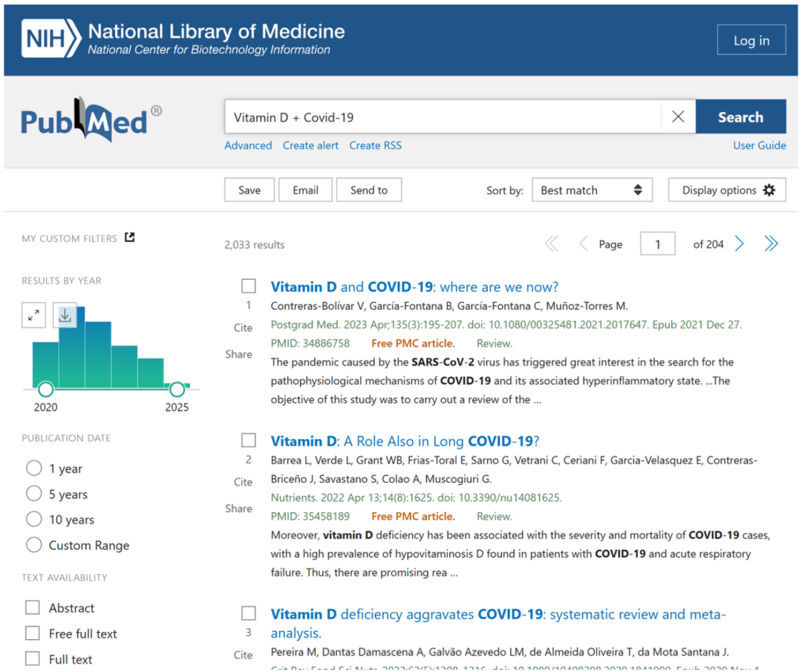Select checkbox for result 1 article
Viewport: 802px width, 672px height.
click(249, 286)
